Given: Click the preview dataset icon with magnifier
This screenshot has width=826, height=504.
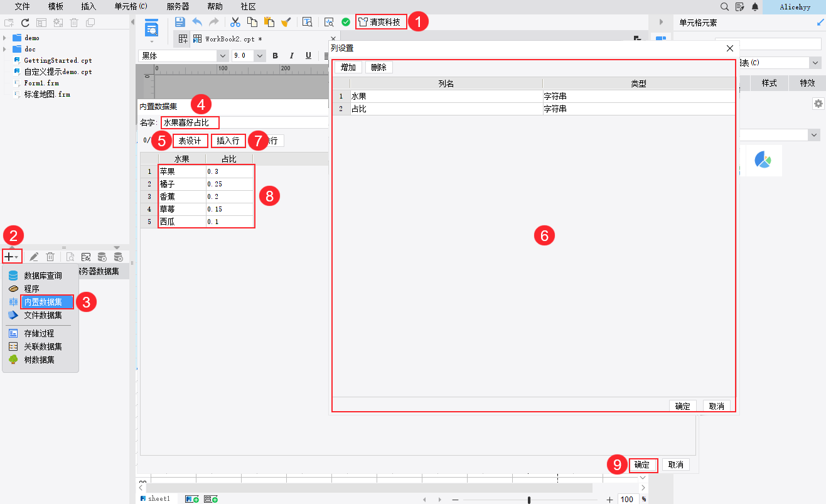Looking at the screenshot, I should (x=70, y=257).
